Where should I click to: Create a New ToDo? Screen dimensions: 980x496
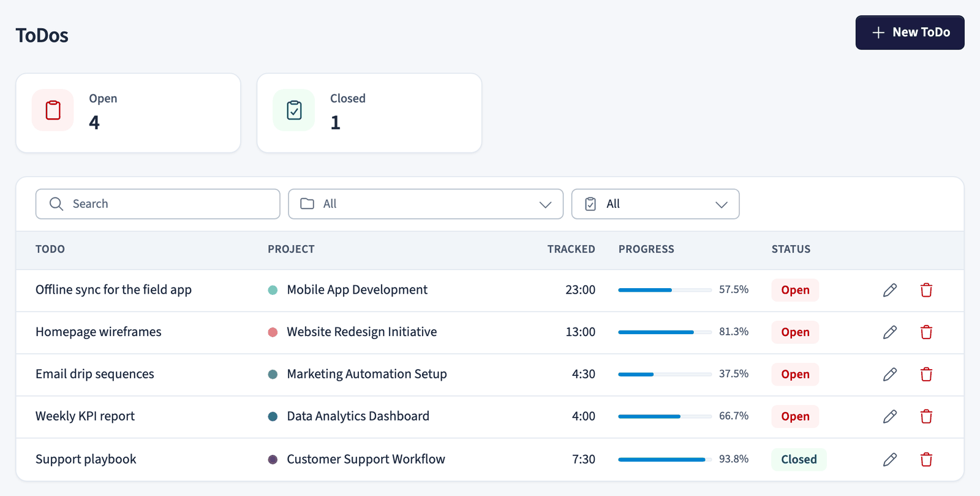tap(910, 32)
